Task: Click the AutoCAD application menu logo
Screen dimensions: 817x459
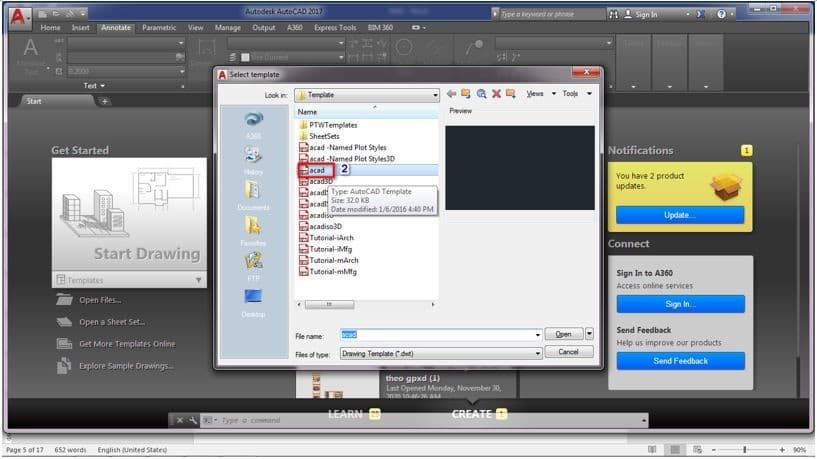Action: tap(18, 17)
